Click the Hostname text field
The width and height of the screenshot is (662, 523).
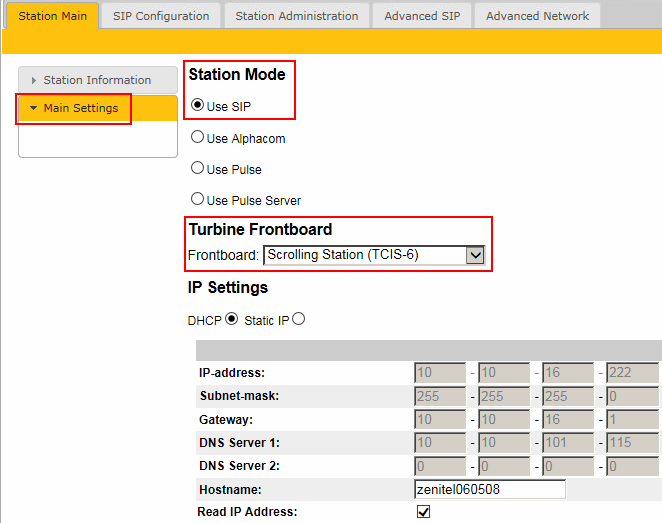[489, 489]
